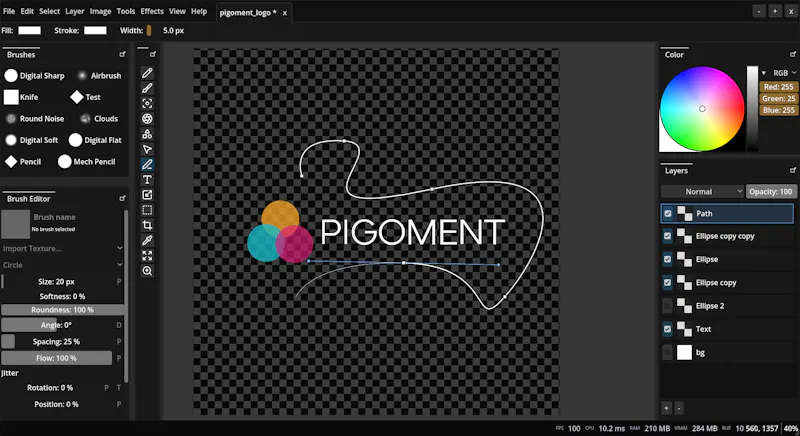Viewport: 800px width, 436px height.
Task: Select the highlighted vector pen tool
Action: 147,164
